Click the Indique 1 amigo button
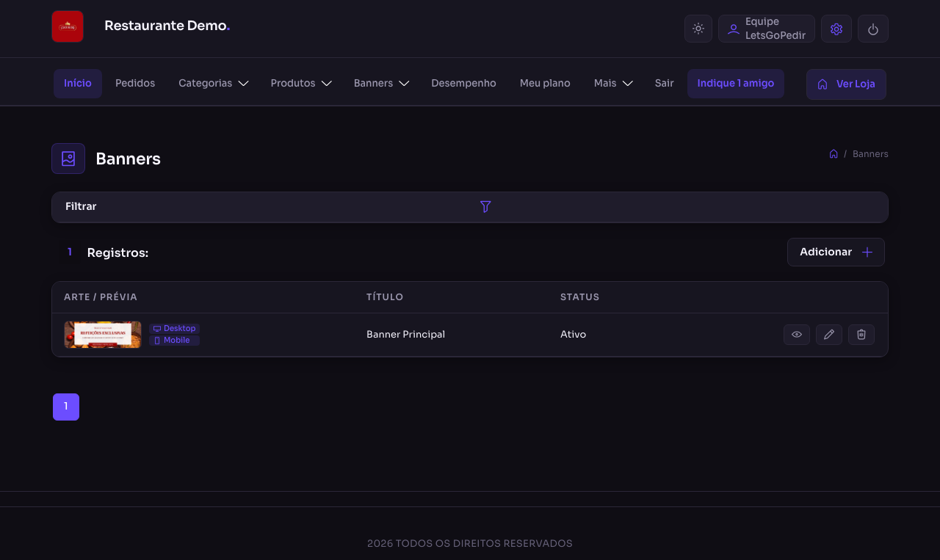The height and width of the screenshot is (560, 940). (x=736, y=84)
